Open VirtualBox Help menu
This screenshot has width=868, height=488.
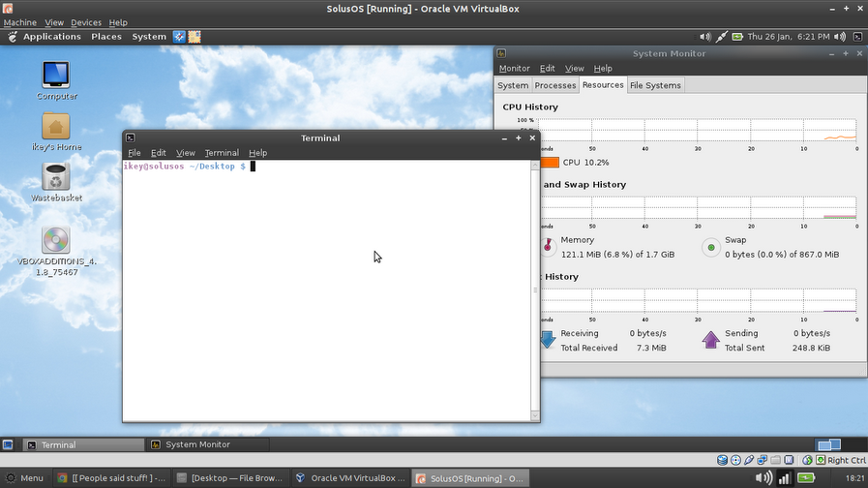(x=118, y=22)
